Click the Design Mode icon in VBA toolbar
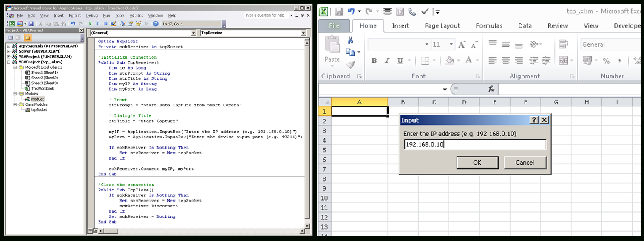The width and height of the screenshot is (644, 241). [113, 24]
